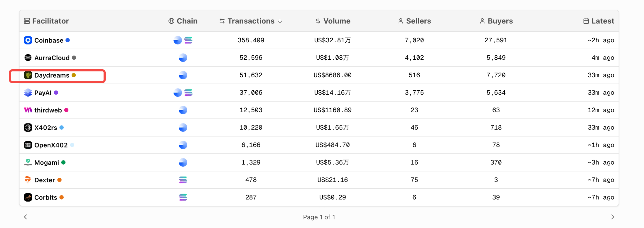
Task: Go to the next page arrow
Action: point(613,217)
